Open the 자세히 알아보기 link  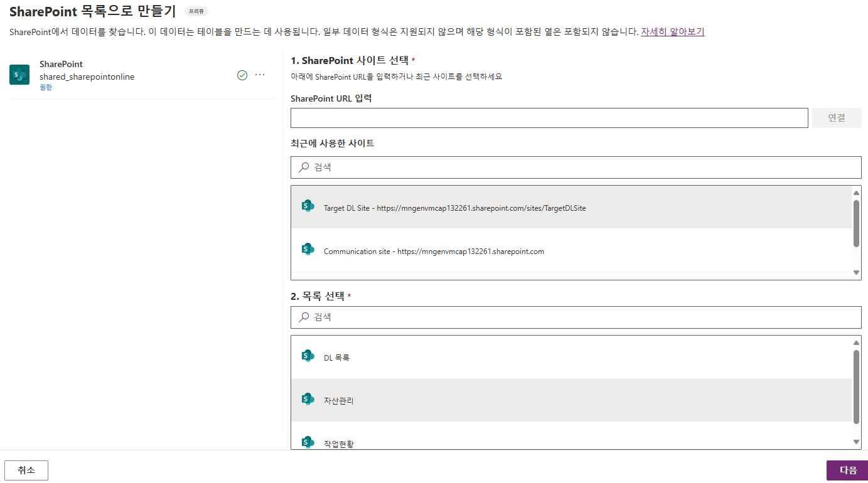tap(672, 31)
